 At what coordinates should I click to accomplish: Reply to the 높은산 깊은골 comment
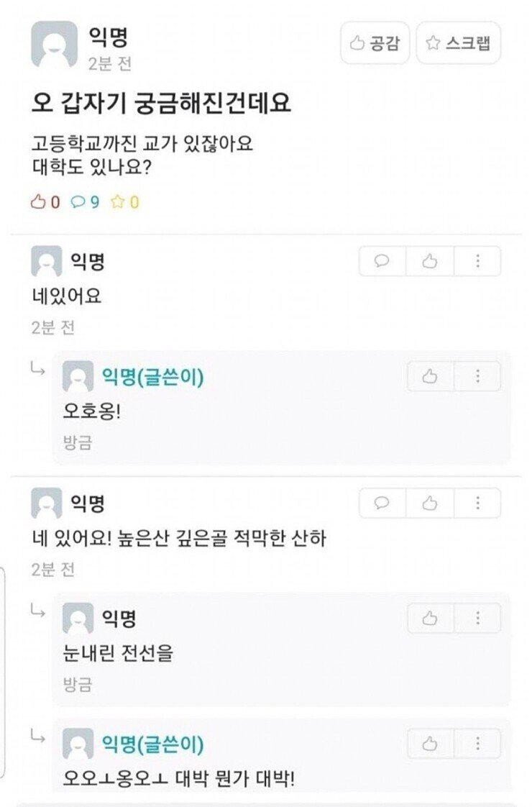click(382, 503)
